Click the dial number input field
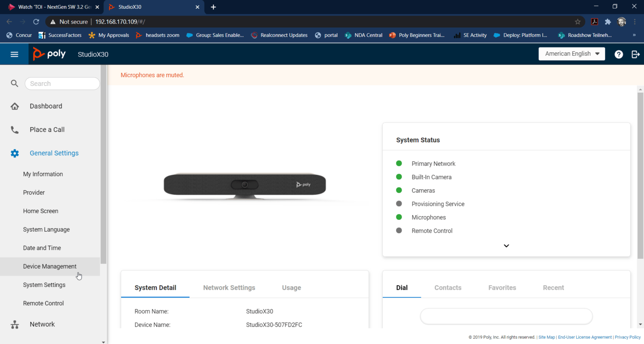644x344 pixels. tap(506, 316)
